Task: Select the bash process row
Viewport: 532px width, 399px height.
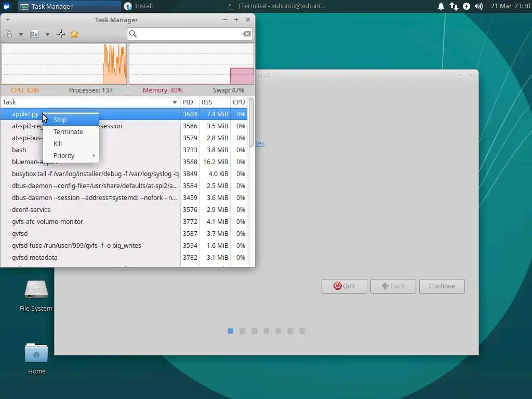Action: click(x=124, y=150)
